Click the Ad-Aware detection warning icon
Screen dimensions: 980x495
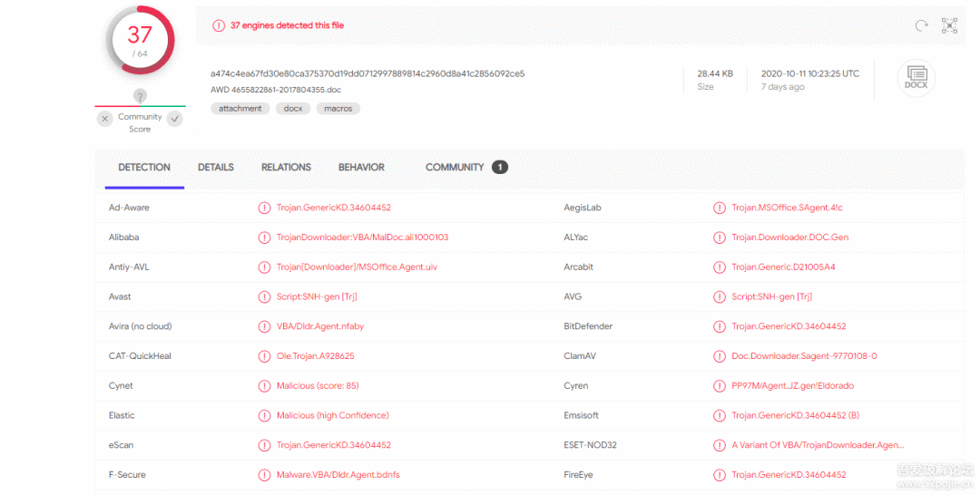(x=264, y=208)
